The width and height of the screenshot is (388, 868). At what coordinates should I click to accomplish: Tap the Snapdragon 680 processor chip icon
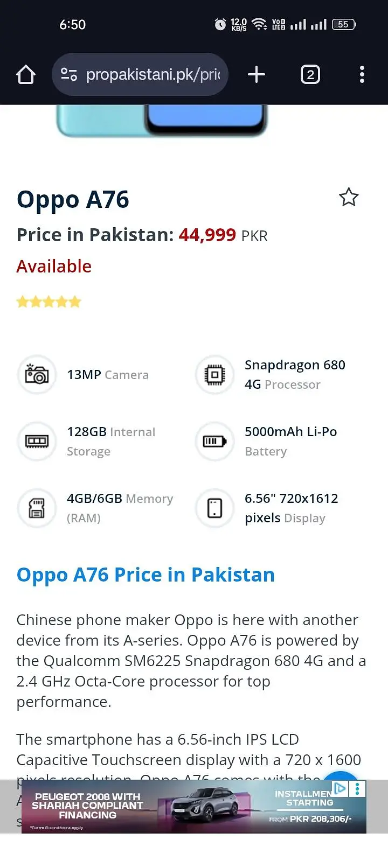[x=214, y=374]
